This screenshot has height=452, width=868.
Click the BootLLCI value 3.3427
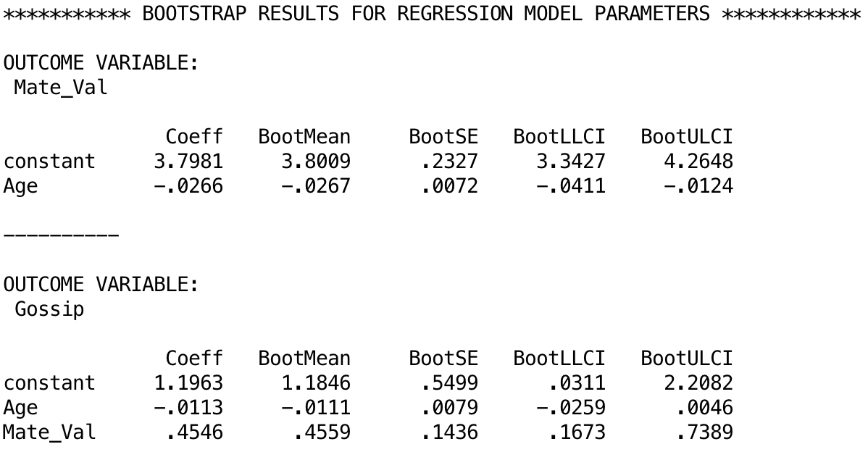569,162
